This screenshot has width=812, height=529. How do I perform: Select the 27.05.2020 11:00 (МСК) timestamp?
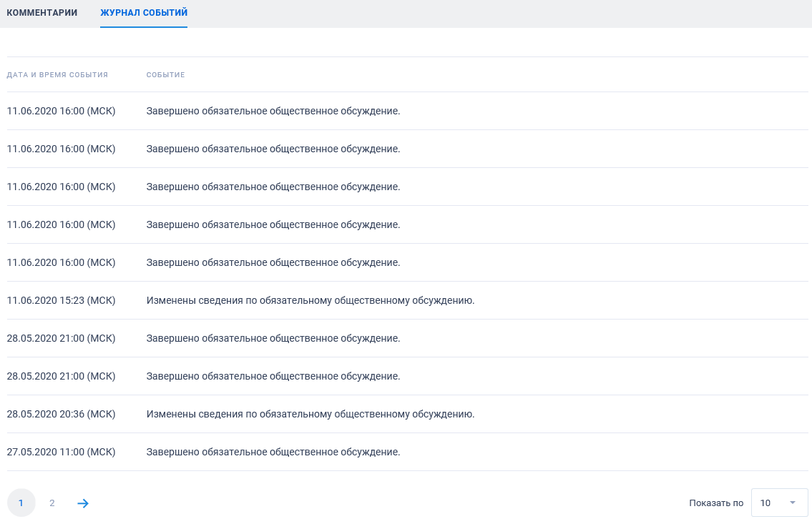pos(61,452)
